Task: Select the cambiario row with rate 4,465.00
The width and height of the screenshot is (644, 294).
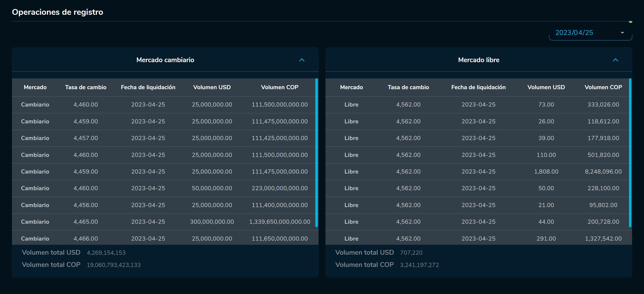Action: pyautogui.click(x=86, y=222)
